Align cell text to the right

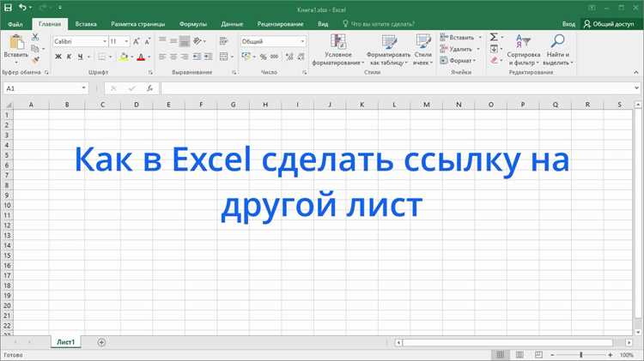pos(185,57)
